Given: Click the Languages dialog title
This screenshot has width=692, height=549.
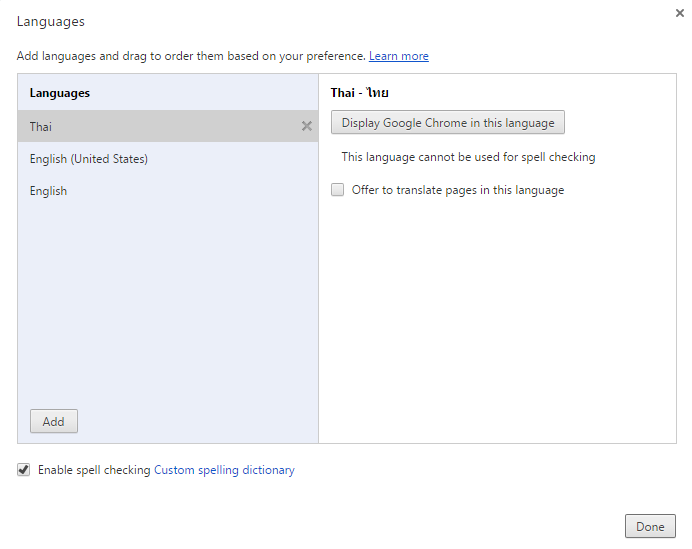Looking at the screenshot, I should click(x=50, y=22).
